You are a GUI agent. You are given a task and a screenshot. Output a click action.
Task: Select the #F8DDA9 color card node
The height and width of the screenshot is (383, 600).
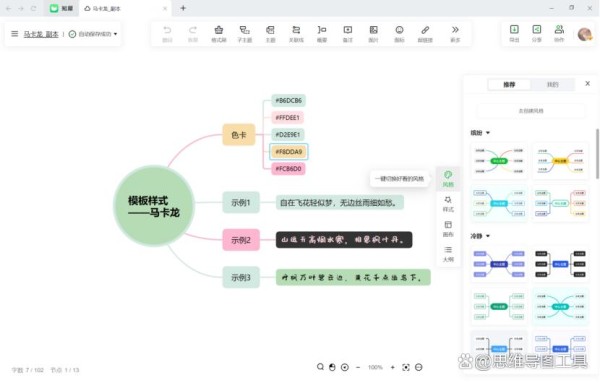click(289, 152)
